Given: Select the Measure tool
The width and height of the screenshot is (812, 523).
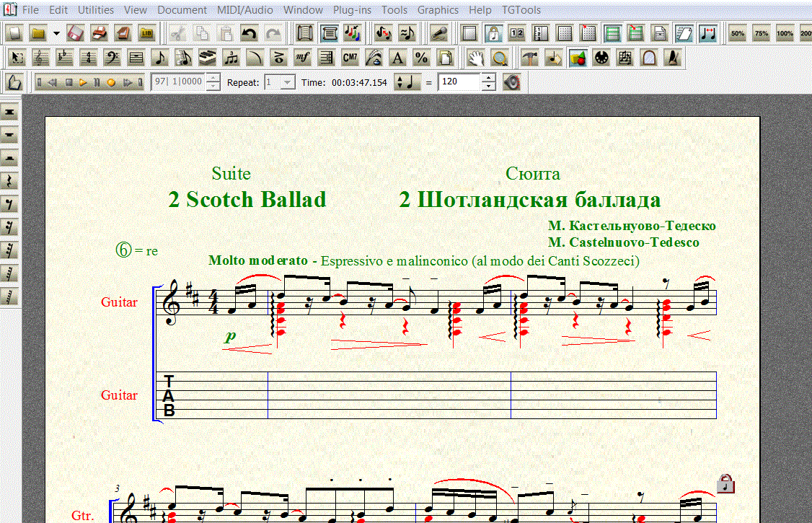Looking at the screenshot, I should (x=136, y=58).
